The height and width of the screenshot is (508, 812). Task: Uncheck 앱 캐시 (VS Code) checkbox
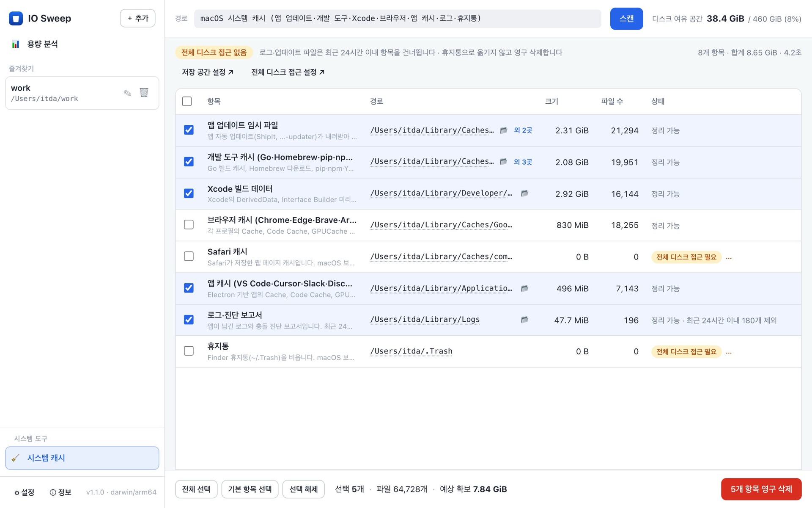pos(189,288)
